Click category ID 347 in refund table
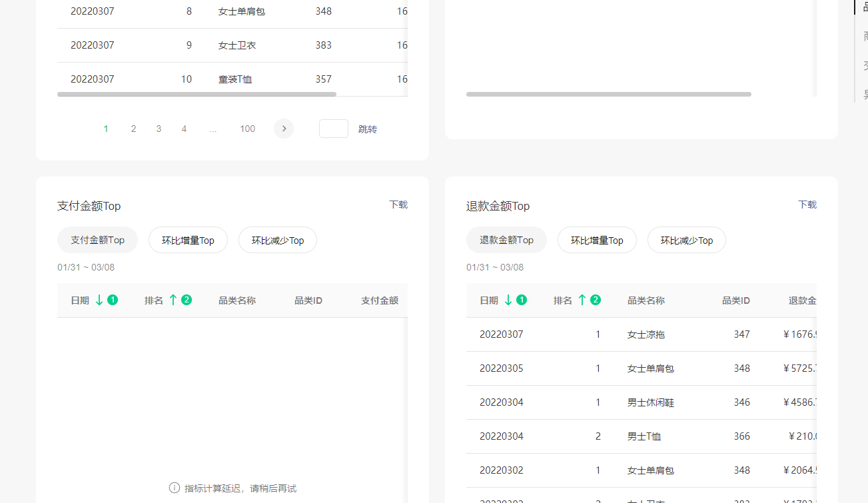 742,334
